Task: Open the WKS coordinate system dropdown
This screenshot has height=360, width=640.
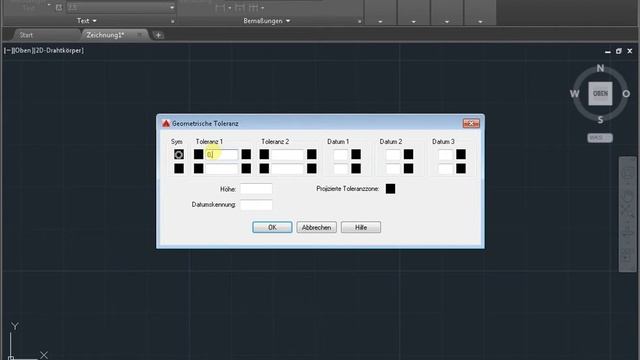Action: tap(600, 138)
